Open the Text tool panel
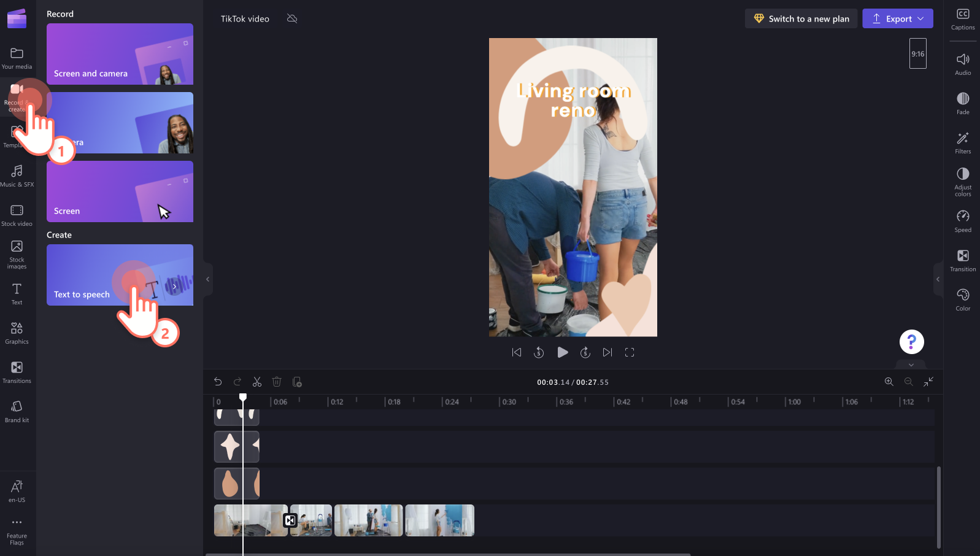The width and height of the screenshot is (980, 556). pyautogui.click(x=17, y=294)
